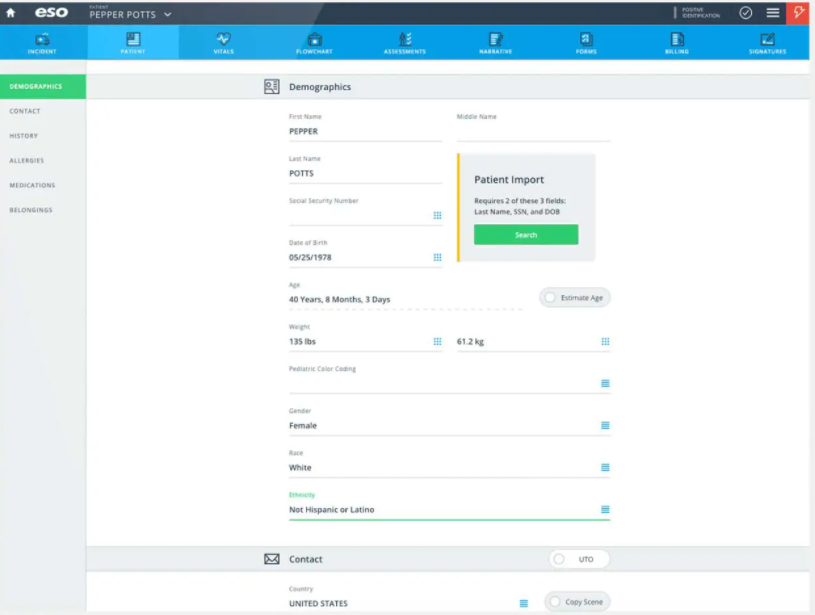Click the Search button in Patient Import
Image resolution: width=815 pixels, height=615 pixels.
pyautogui.click(x=526, y=234)
